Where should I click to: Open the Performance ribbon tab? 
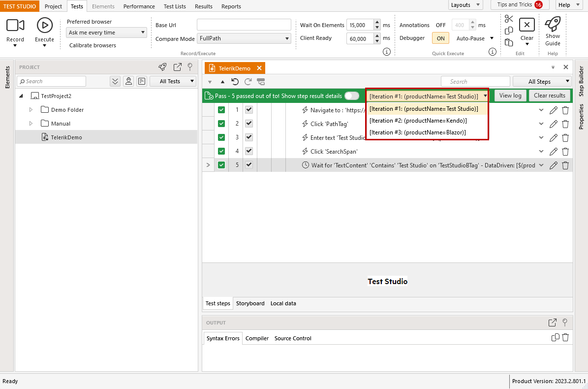pos(139,6)
